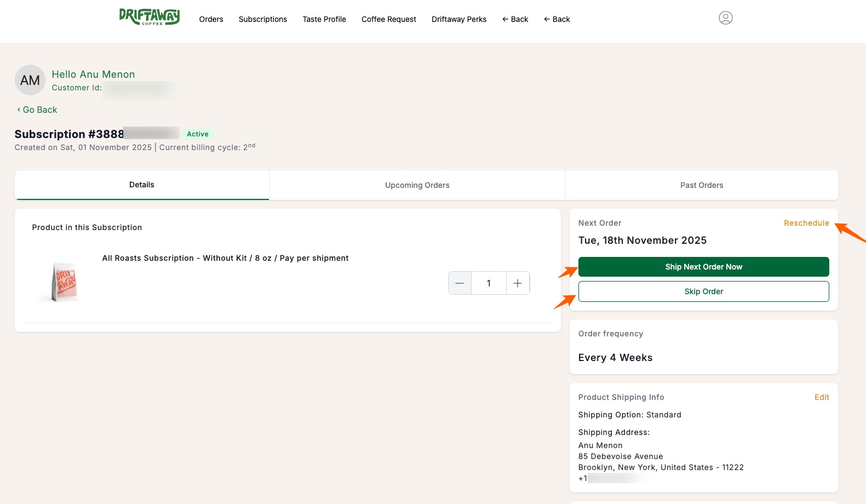Click the Go Back link under the greeting

click(x=37, y=110)
